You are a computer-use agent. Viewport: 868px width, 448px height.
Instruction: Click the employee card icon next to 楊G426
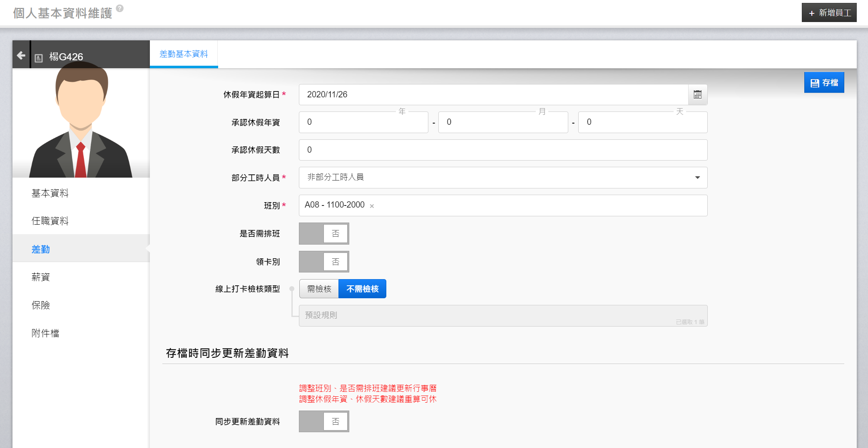pos(39,58)
